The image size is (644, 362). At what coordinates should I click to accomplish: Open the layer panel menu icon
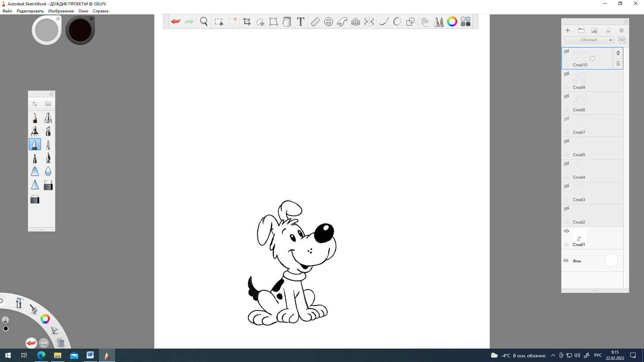[x=621, y=31]
